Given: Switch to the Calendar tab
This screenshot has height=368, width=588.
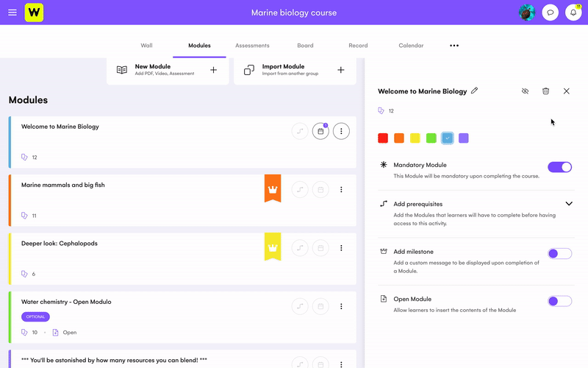Looking at the screenshot, I should pyautogui.click(x=411, y=46).
